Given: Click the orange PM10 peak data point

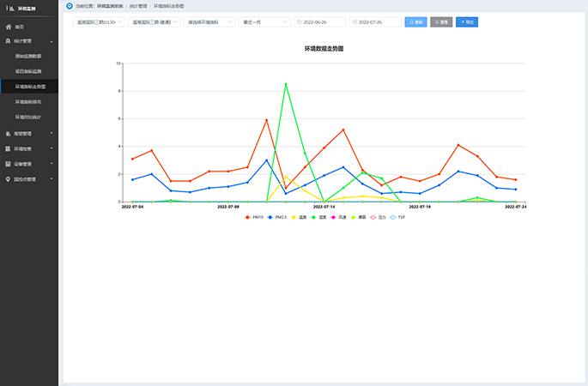Looking at the screenshot, I should pyautogui.click(x=266, y=120).
